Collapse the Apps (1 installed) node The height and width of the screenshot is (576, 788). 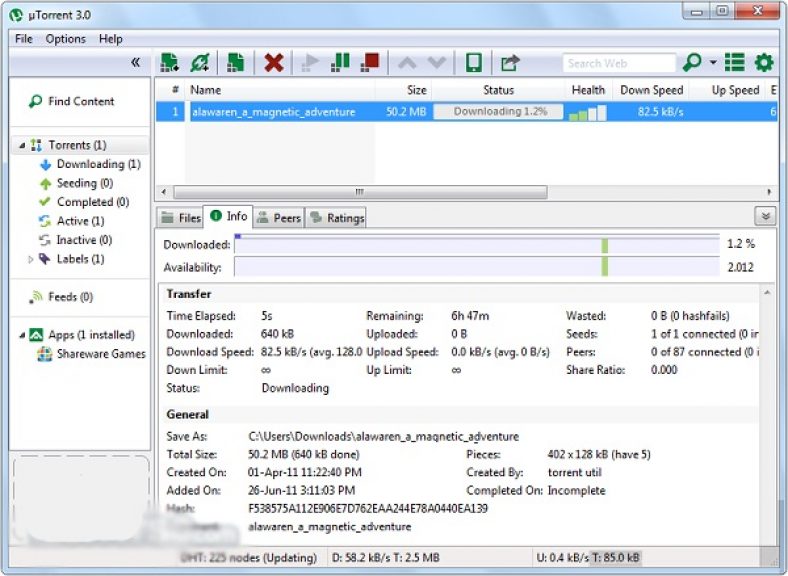coord(22,335)
